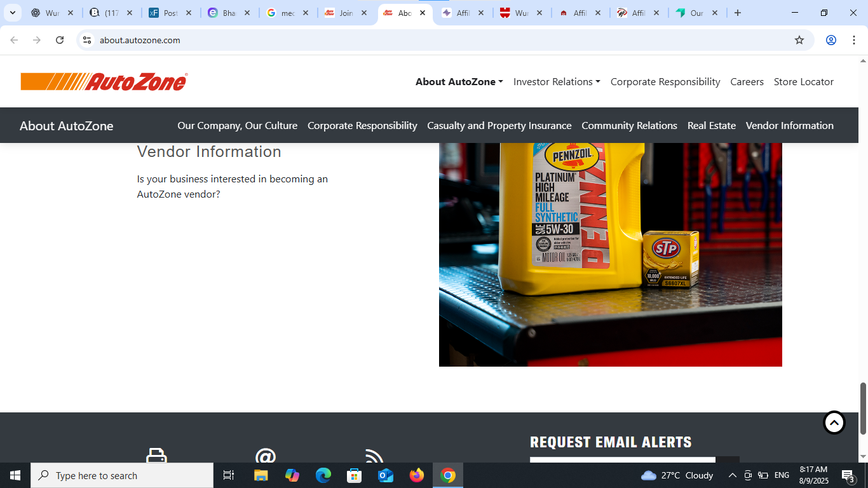Open the tab search chevron in Chrome

(x=12, y=13)
